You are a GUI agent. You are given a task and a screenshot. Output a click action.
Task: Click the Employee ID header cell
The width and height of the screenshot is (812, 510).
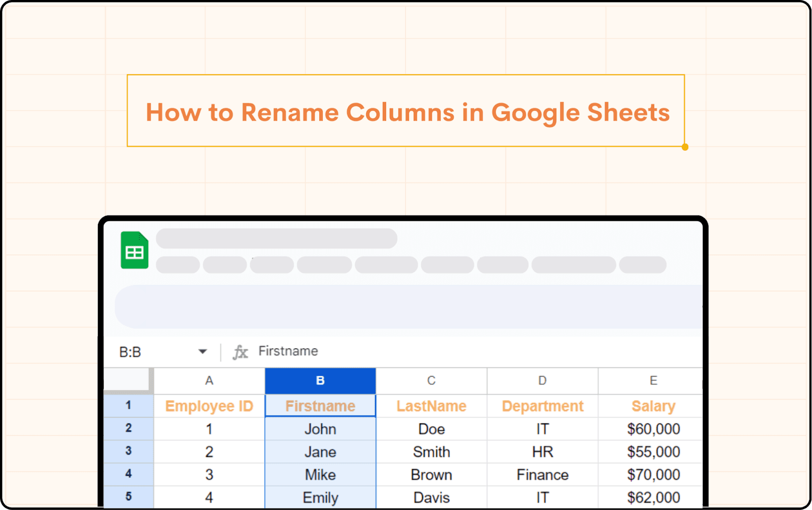[209, 406]
